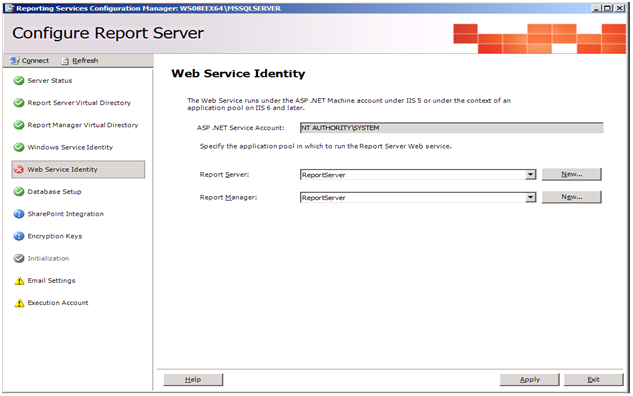
Task: Click New button next to Report Manager
Action: [x=571, y=197]
